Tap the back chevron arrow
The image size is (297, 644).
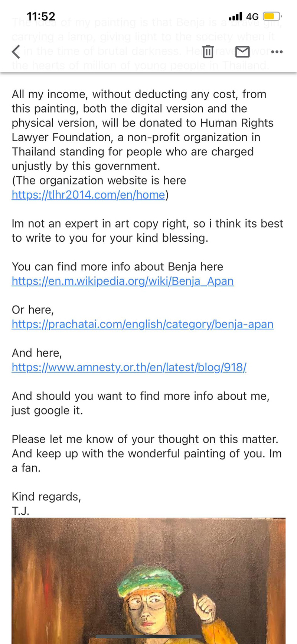pyautogui.click(x=16, y=52)
